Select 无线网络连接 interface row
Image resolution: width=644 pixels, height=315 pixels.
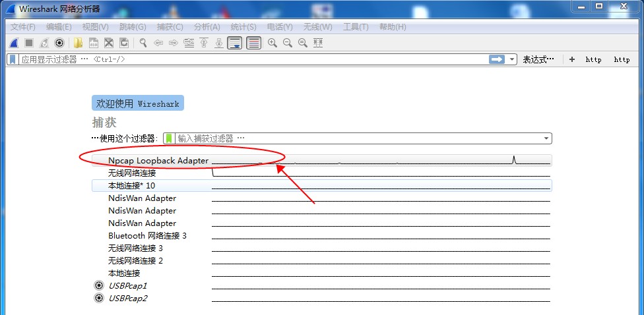click(321, 173)
